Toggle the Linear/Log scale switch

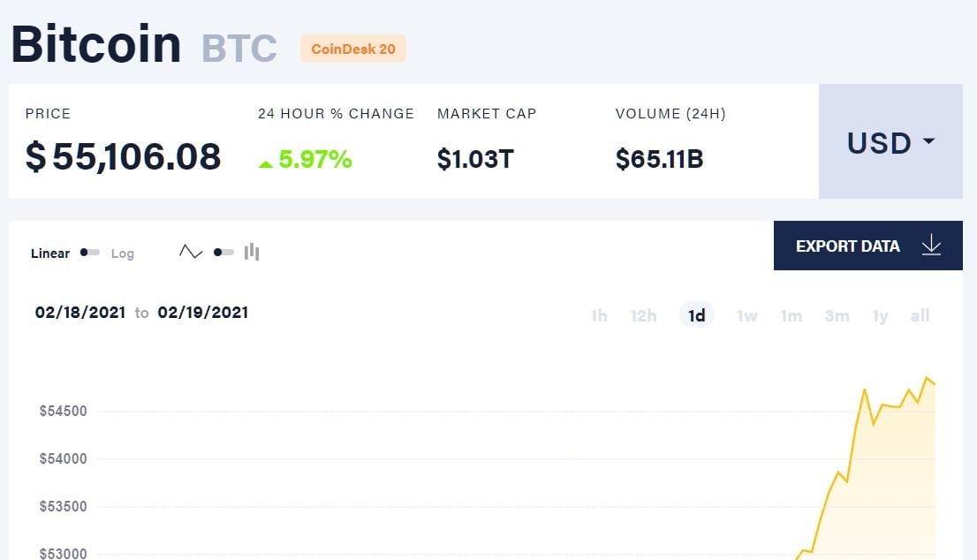tap(90, 253)
